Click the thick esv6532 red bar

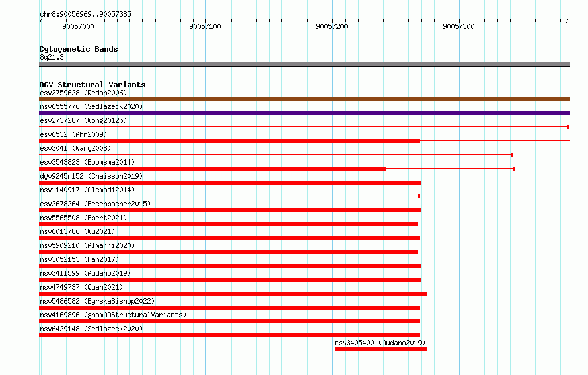pos(229,141)
